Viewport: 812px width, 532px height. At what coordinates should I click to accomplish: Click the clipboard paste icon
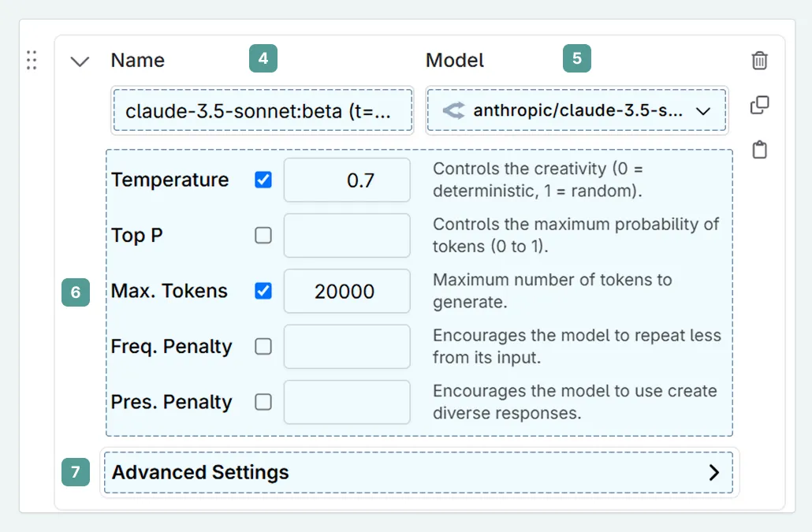[x=759, y=150]
